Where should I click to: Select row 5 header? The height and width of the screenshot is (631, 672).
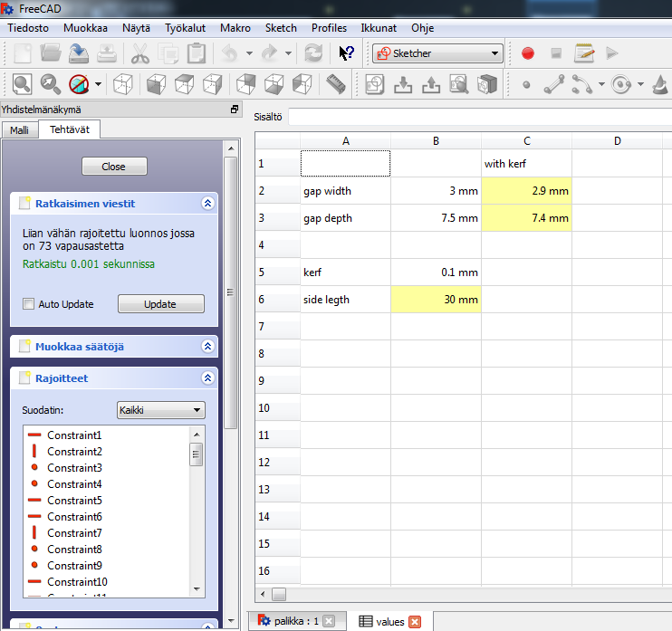[x=278, y=272]
